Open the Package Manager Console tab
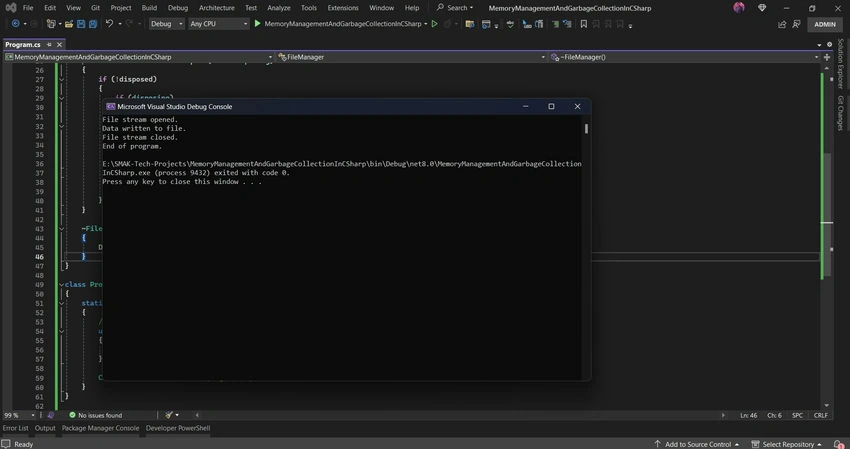The image size is (850, 449). click(x=100, y=428)
